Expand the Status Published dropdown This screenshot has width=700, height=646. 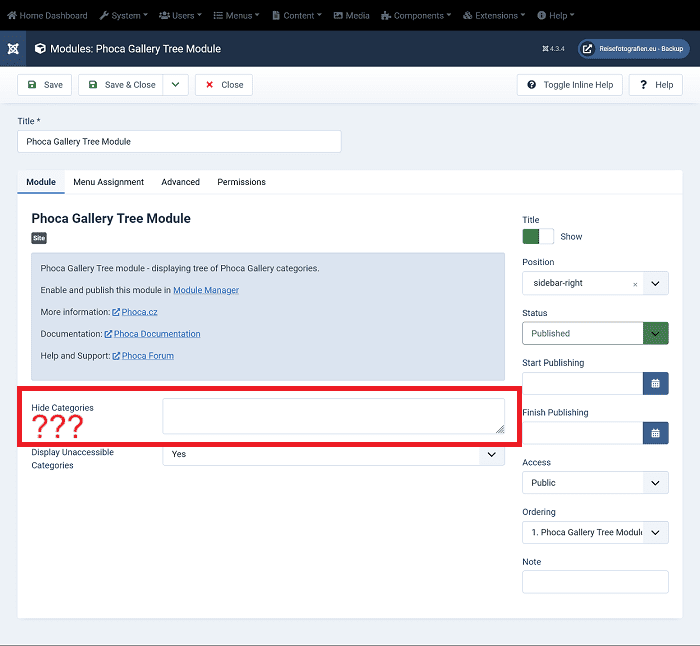(x=655, y=334)
